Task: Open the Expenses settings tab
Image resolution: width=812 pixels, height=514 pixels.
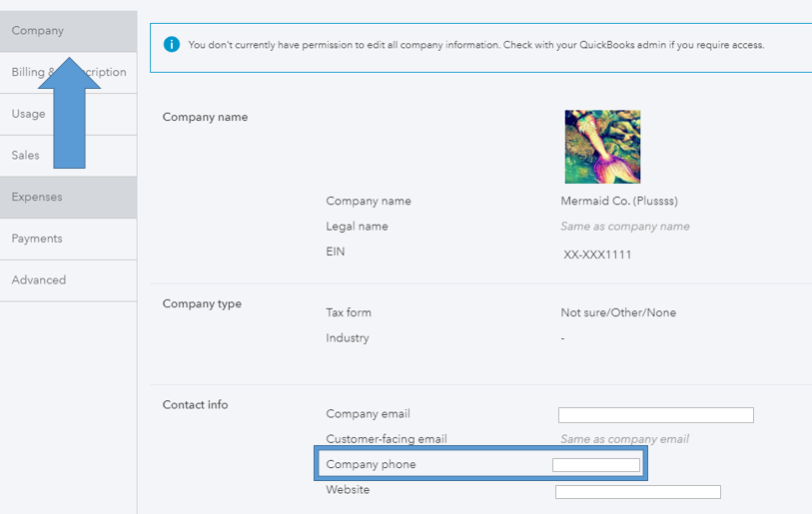Action: [x=37, y=198]
